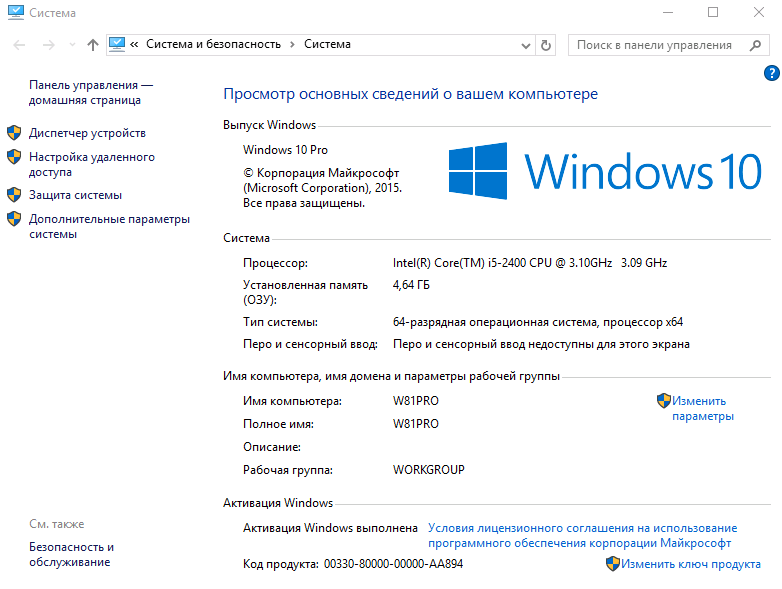Click installed memory value 4,64 ГБ
782x589 pixels.
[x=411, y=285]
